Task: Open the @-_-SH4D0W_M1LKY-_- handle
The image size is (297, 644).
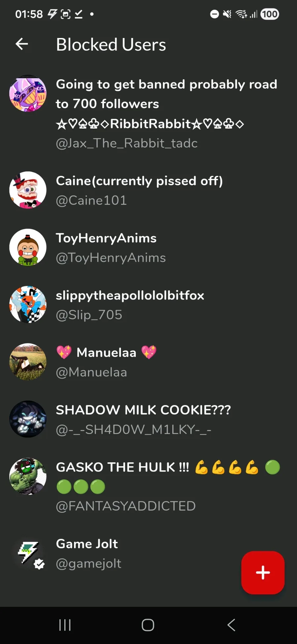Action: click(x=134, y=430)
